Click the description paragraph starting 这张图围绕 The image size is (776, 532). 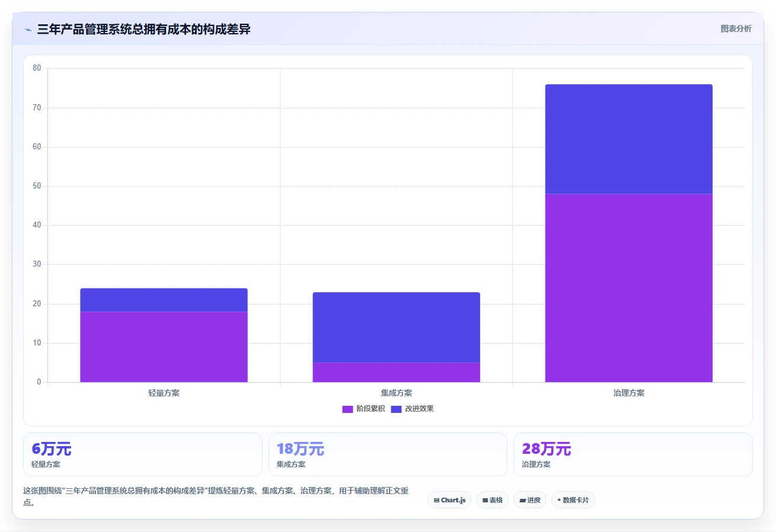pos(216,496)
